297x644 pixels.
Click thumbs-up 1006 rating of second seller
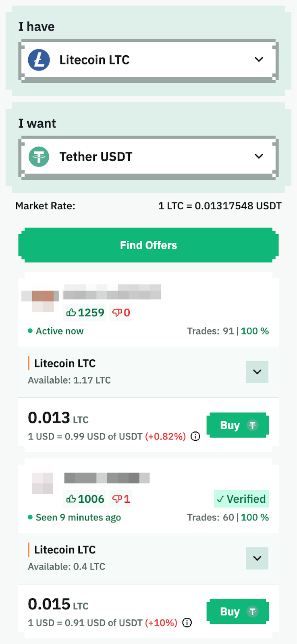coord(85,499)
